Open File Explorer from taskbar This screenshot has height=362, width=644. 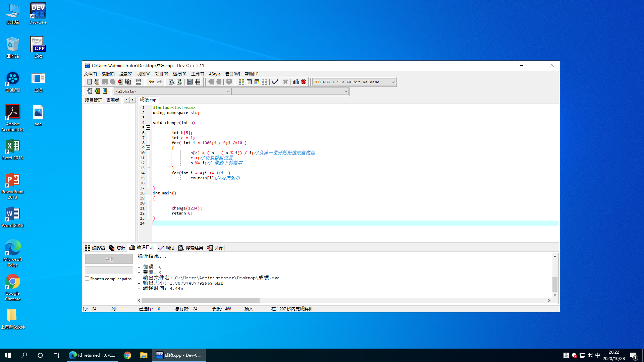coord(144,355)
